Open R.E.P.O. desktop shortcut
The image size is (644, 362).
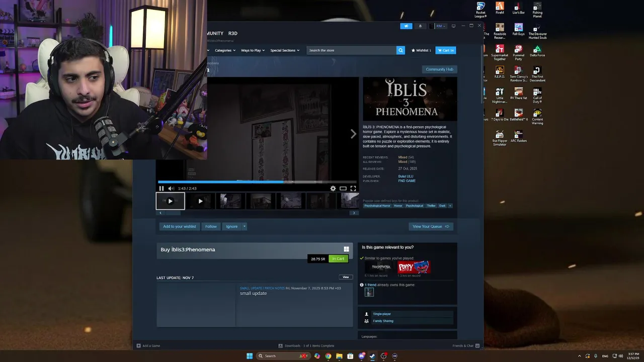coord(500,72)
